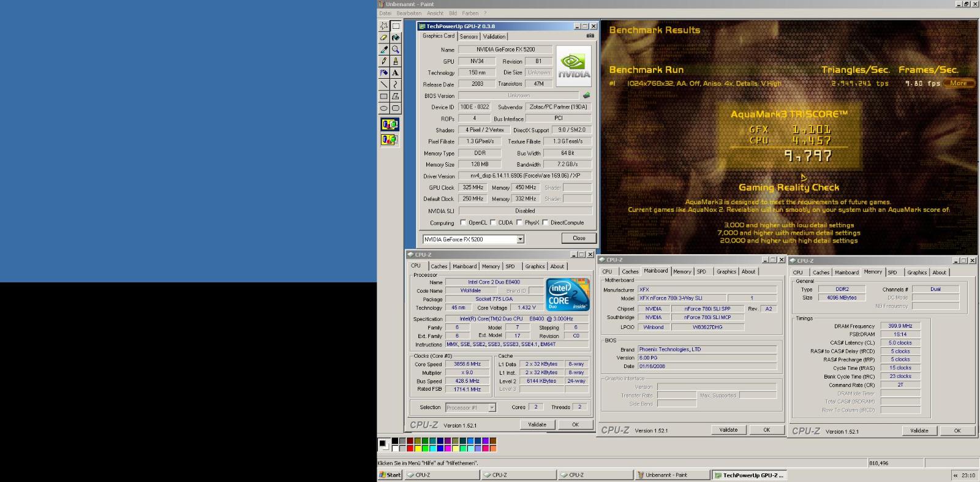Activate the Airbrush spray tool
The image size is (980, 482).
point(384,72)
